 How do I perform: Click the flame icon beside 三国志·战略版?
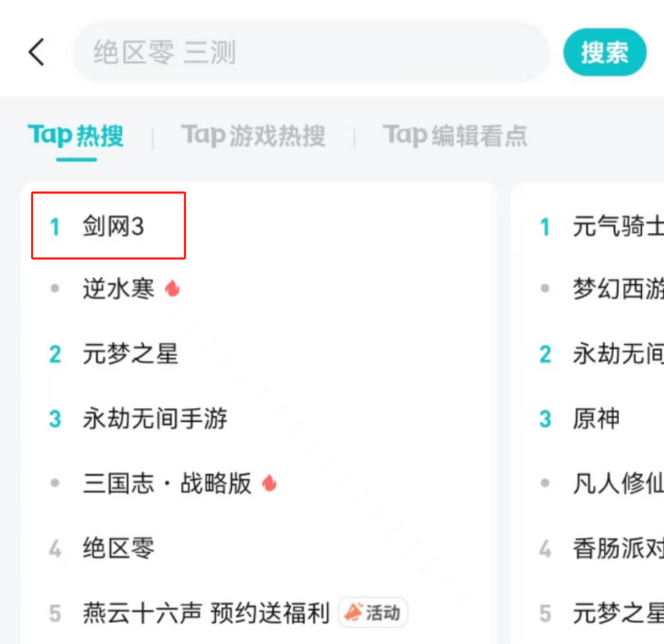(x=269, y=483)
